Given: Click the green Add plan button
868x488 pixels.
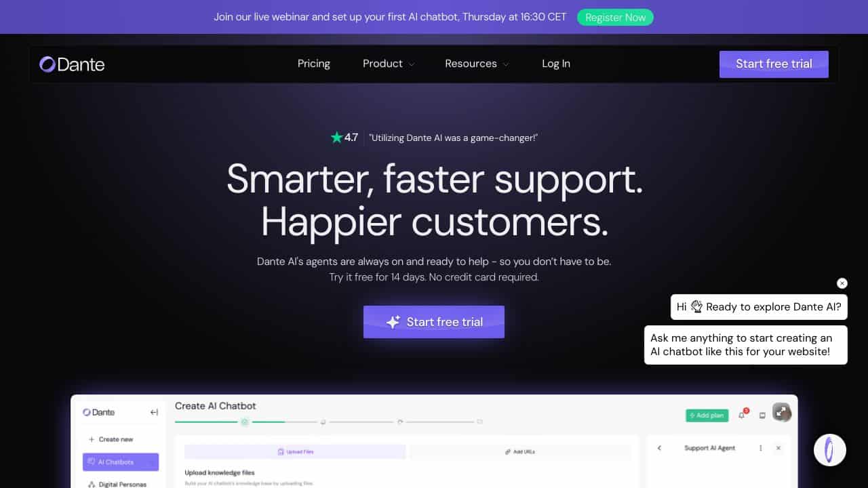Looking at the screenshot, I should (707, 415).
